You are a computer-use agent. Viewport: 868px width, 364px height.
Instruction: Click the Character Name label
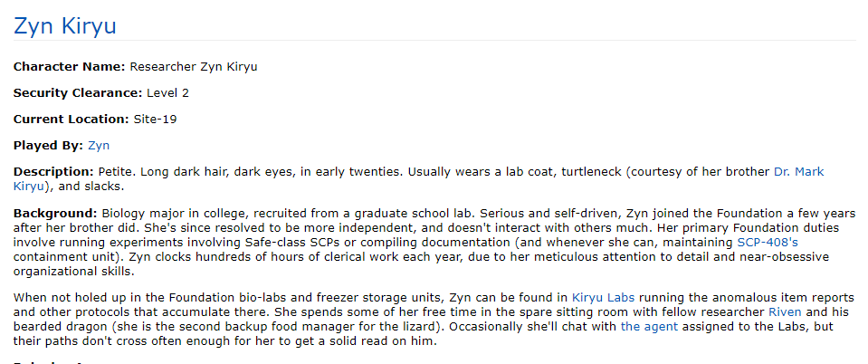click(70, 67)
